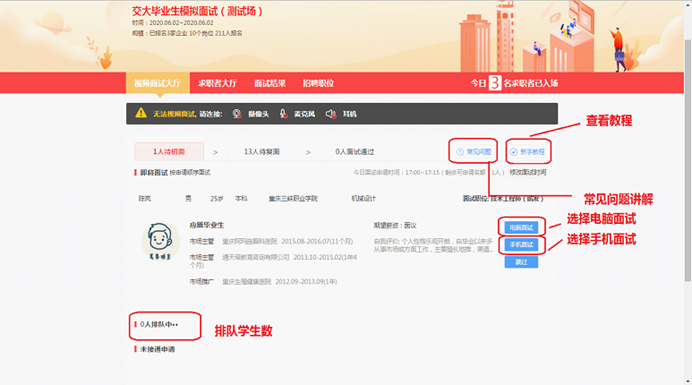Screen dimensions: 692x385
Task: Go to 面试结果 tab
Action: coord(270,83)
